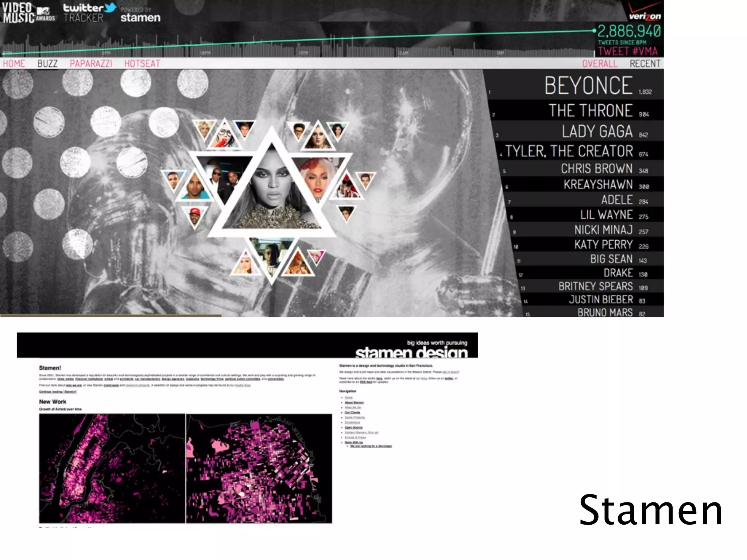The width and height of the screenshot is (747, 560).
Task: Select Adele's small triangle photo
Action: click(318, 139)
